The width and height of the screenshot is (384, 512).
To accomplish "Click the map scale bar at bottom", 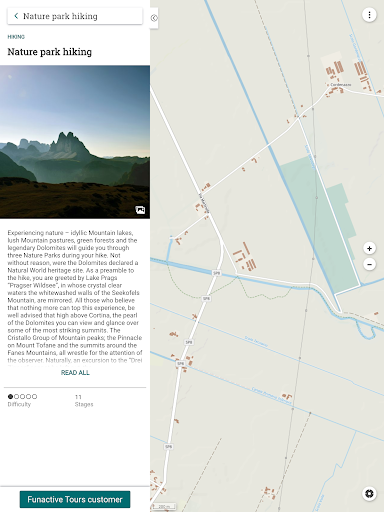I will pos(165,507).
